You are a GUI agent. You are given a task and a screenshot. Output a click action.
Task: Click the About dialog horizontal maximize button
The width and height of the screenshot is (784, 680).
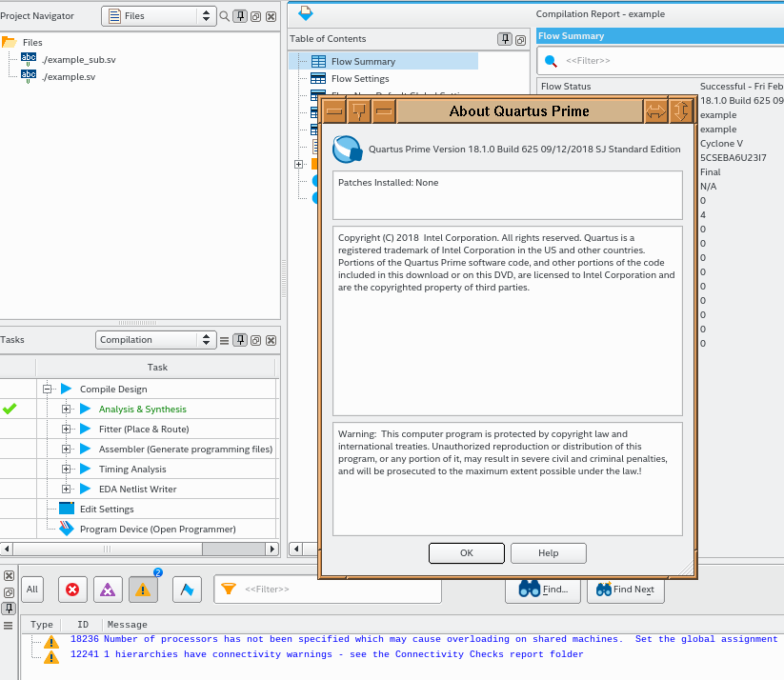[x=655, y=111]
